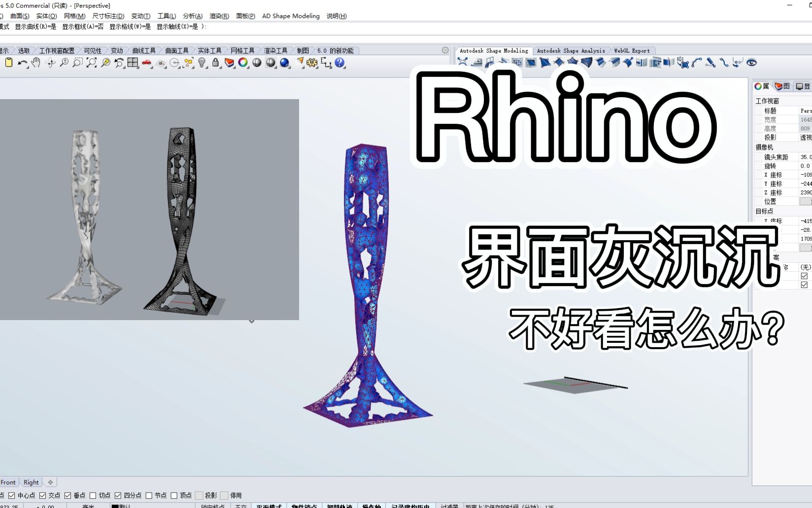The image size is (812, 508).
Task: Click the four-viewport layout icon
Action: click(x=133, y=63)
